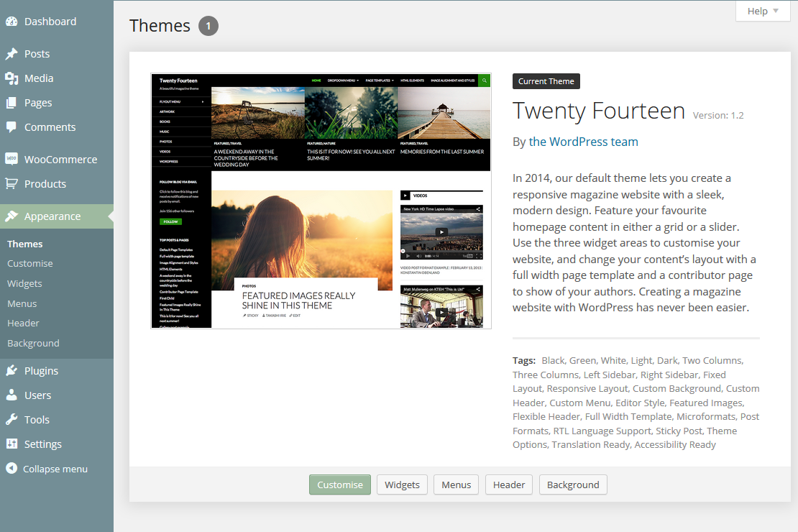Viewport: 798px width, 532px height.
Task: Open Header submenu link in sidebar
Action: coord(23,323)
